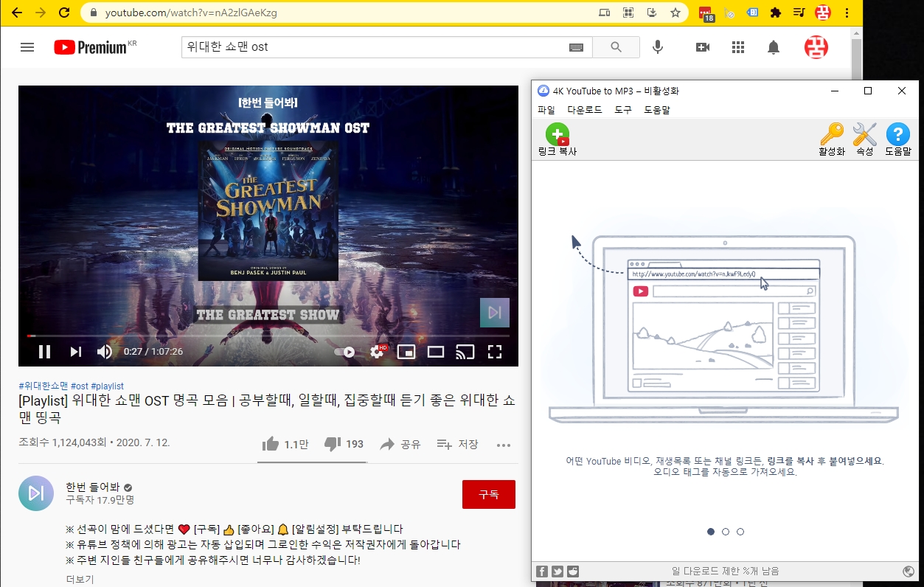Reload the page in Chrome
Viewport: 924px width, 587px height.
tap(64, 13)
